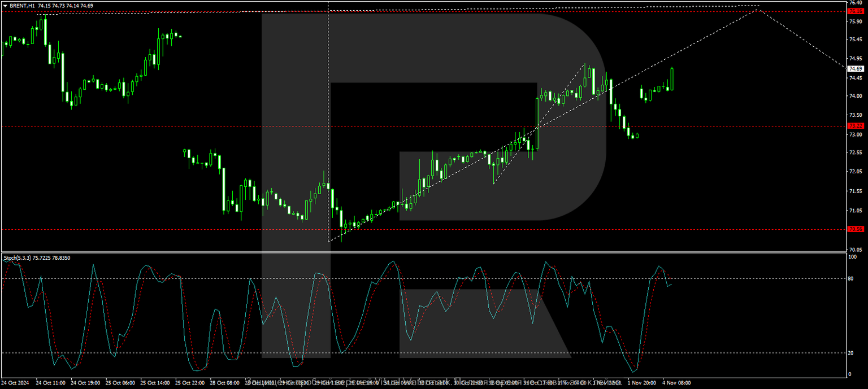Screen dimensions: 868x389
Task: Select the red 70.56 price level tag
Action: [x=854, y=229]
